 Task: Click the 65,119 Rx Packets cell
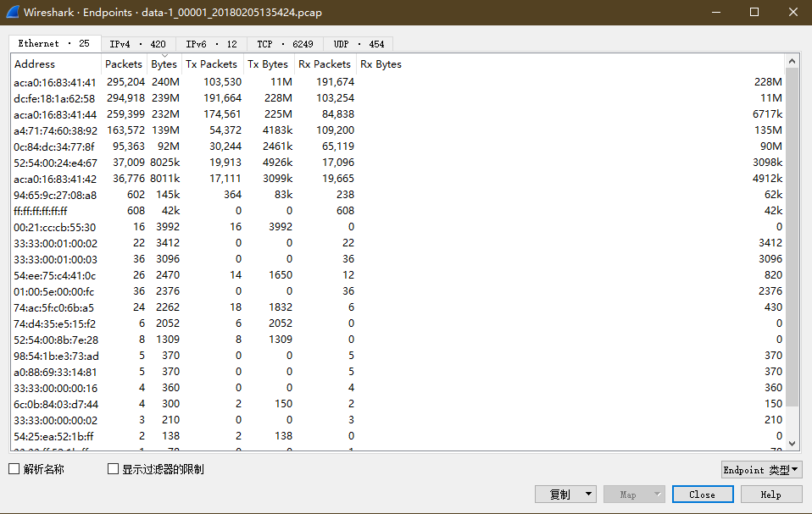338,146
